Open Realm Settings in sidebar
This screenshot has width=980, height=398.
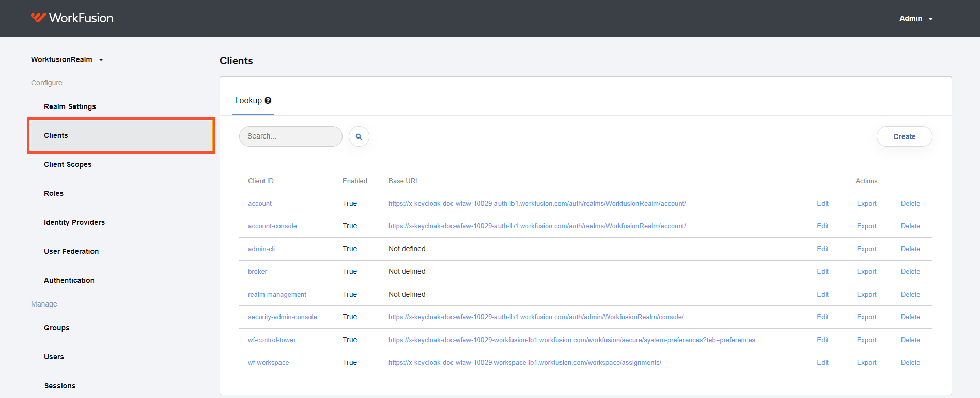(70, 106)
